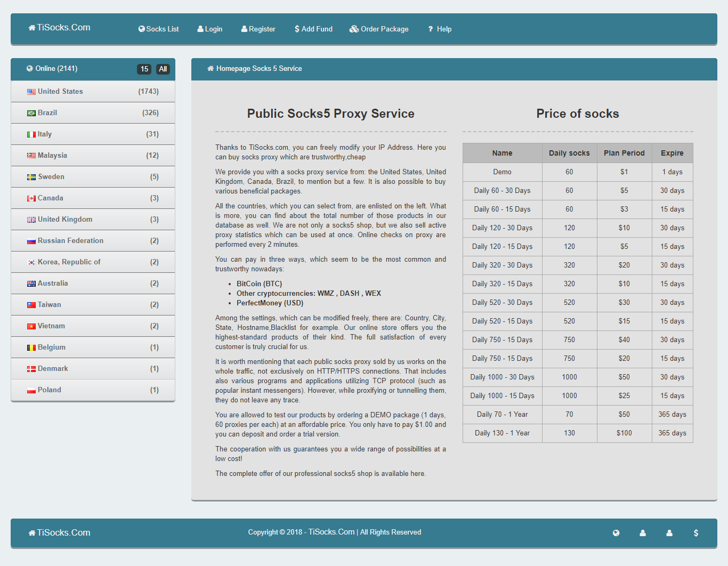Click the Canada flag icon in the sidebar

[31, 198]
